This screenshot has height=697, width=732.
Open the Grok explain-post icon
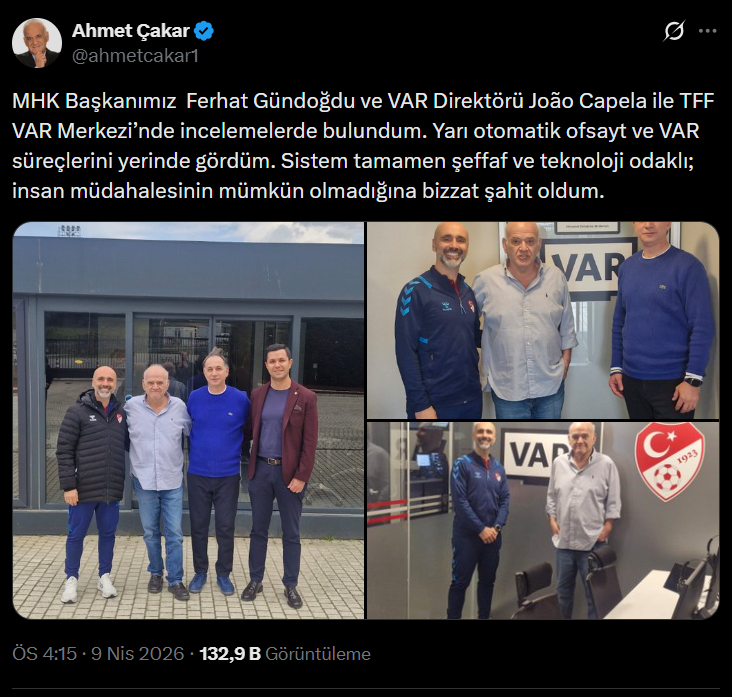pyautogui.click(x=674, y=31)
